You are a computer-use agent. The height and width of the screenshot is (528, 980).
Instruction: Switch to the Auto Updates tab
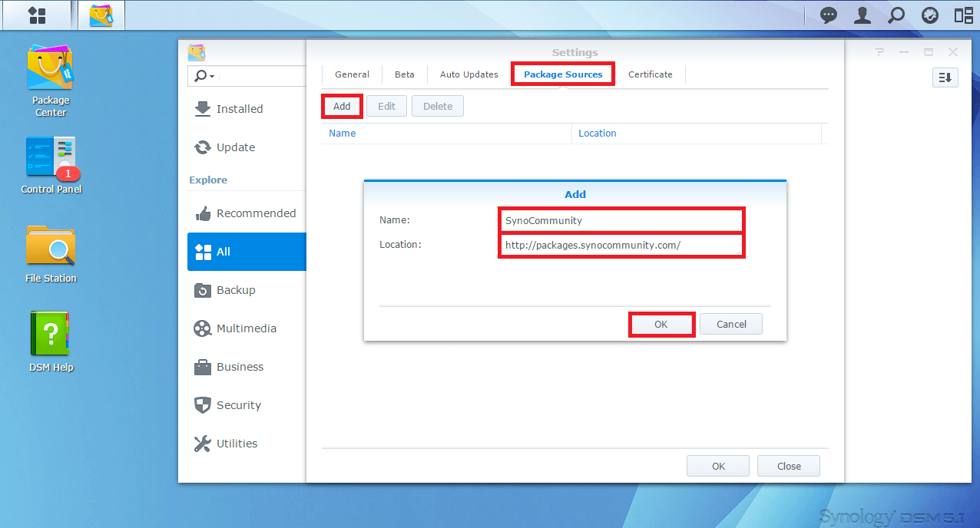[468, 74]
